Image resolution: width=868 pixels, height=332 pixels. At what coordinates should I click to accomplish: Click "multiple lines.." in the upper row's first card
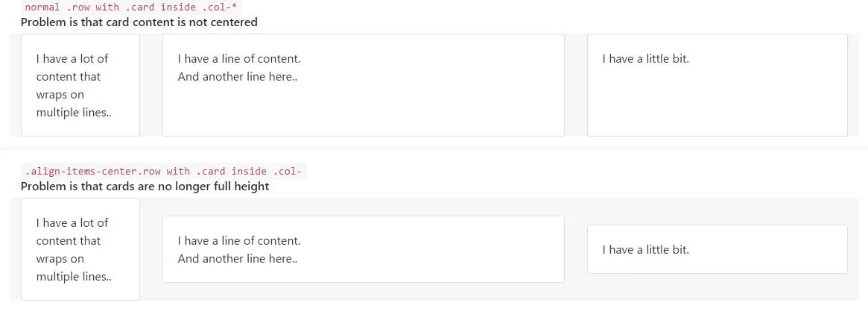74,113
